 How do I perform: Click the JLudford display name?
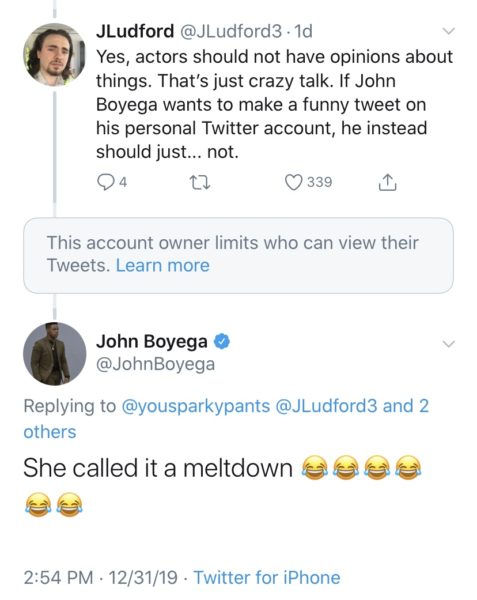pyautogui.click(x=135, y=31)
